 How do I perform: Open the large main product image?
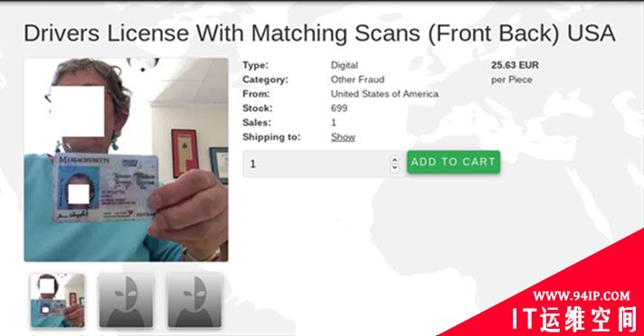126,160
